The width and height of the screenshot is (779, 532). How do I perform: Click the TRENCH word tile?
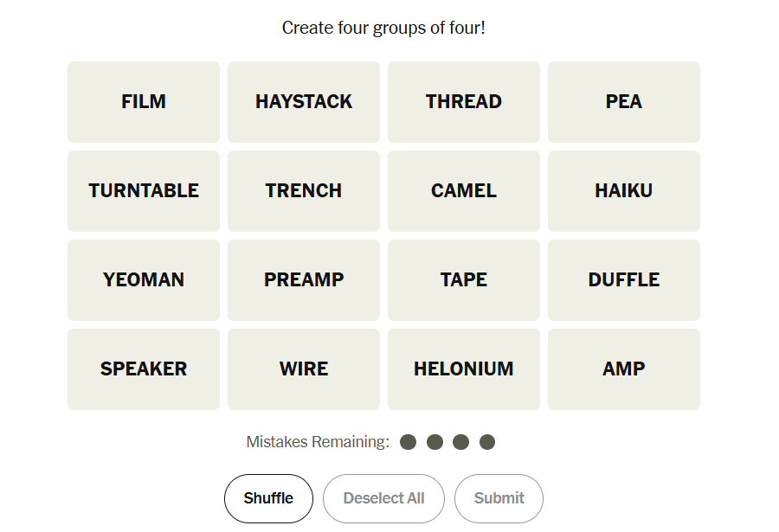(x=304, y=191)
